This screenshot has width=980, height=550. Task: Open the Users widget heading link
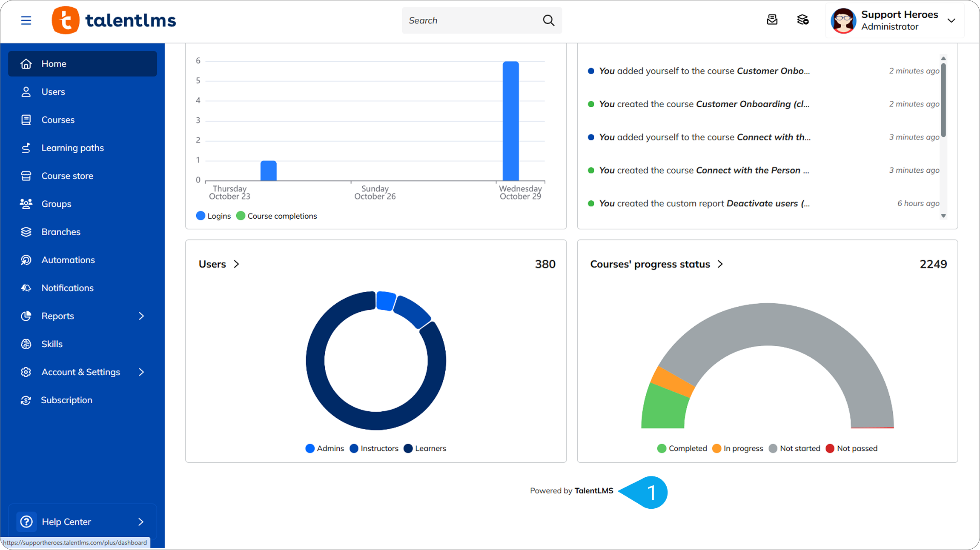(x=219, y=264)
